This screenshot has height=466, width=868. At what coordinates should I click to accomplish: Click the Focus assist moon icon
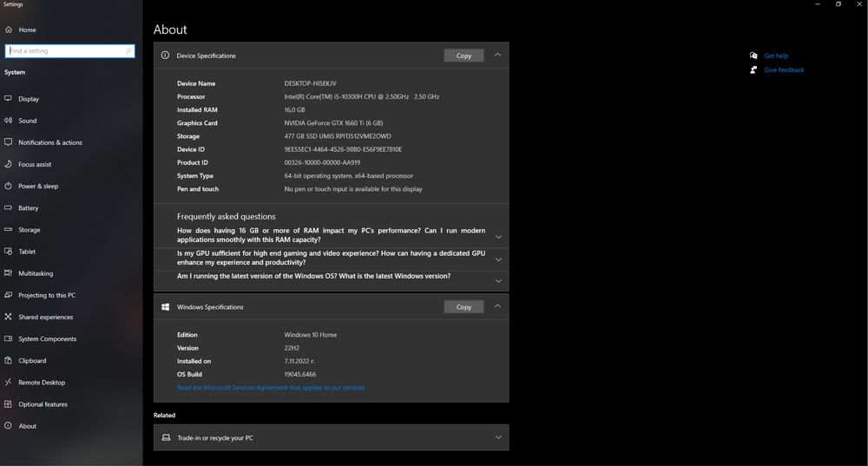tap(9, 164)
